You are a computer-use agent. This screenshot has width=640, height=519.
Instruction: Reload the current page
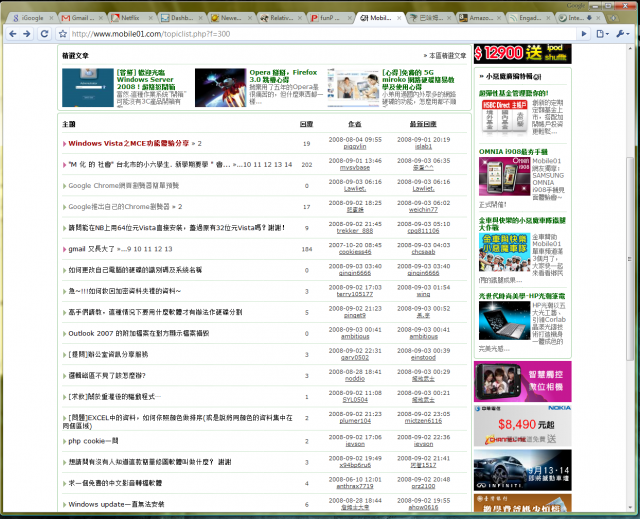point(44,34)
